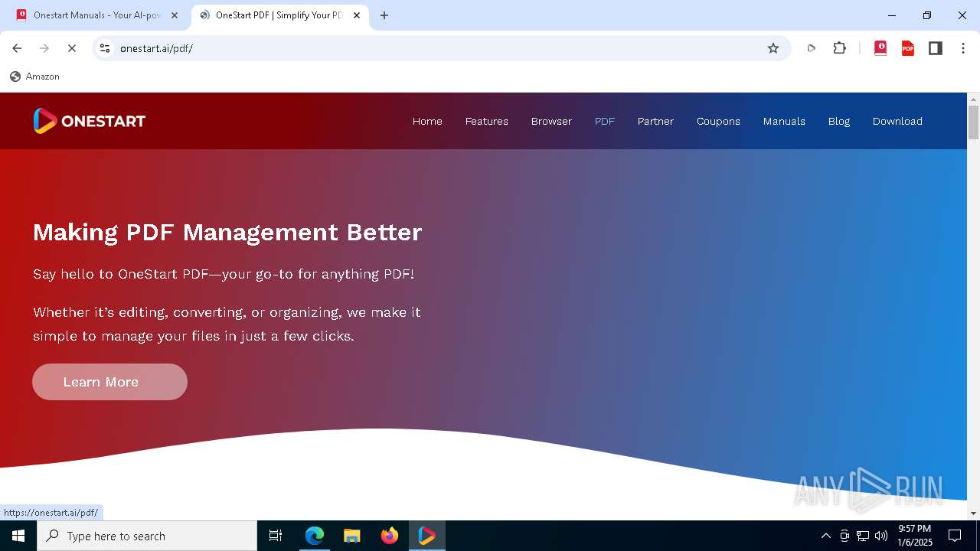Open the notification center icon
Image resolution: width=980 pixels, height=551 pixels.
point(955,536)
